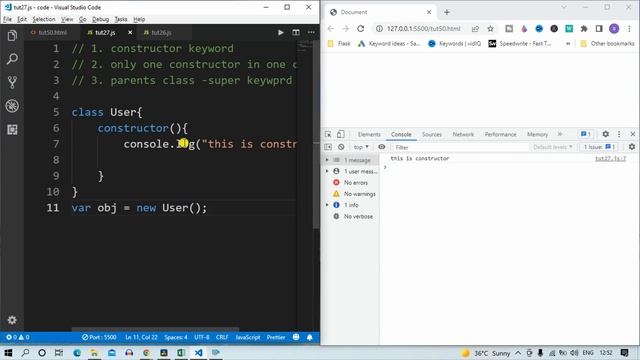
Task: Clear the console
Action: 341,147
